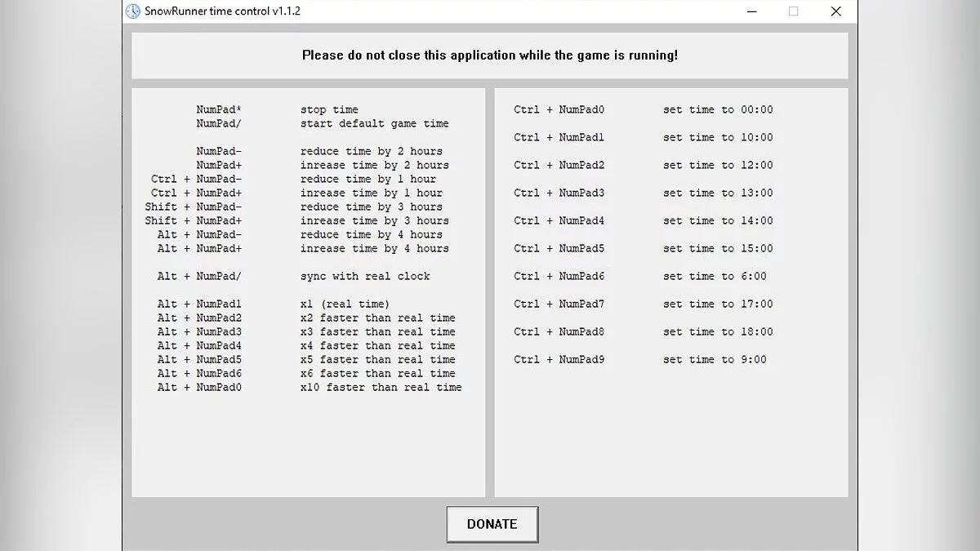Screen dimensions: 980x551
Task: Click "x2 faster than real time" line
Action: [x=378, y=318]
